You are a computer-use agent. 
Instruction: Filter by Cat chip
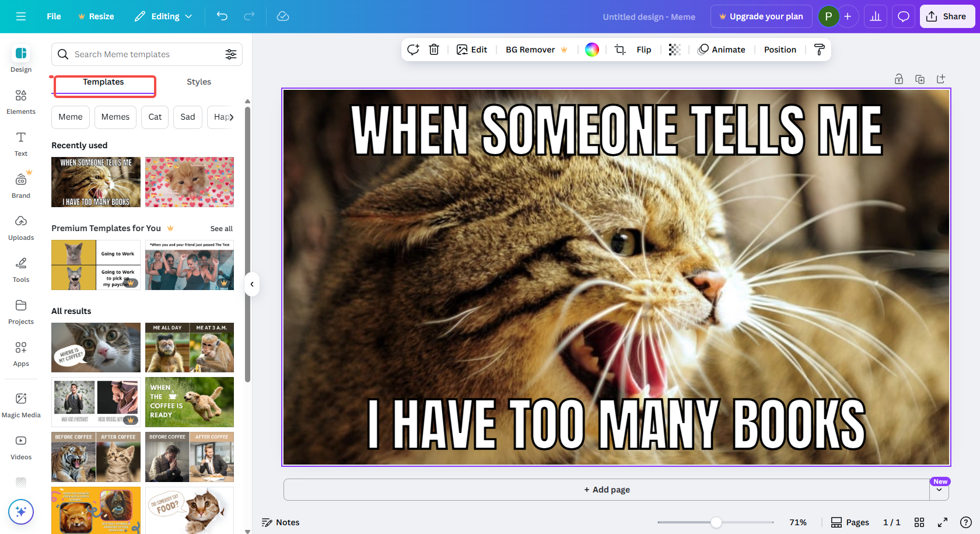pos(155,117)
